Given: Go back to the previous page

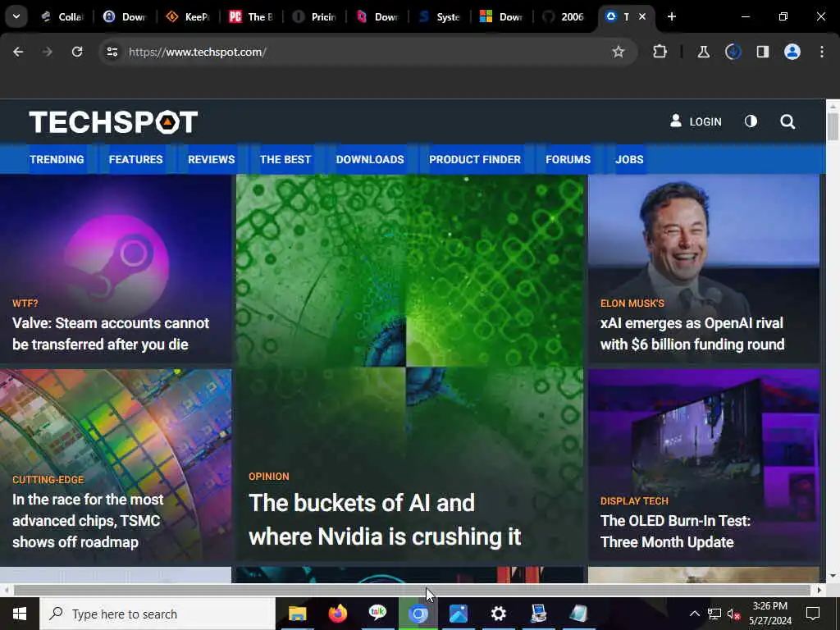Looking at the screenshot, I should click(x=18, y=52).
